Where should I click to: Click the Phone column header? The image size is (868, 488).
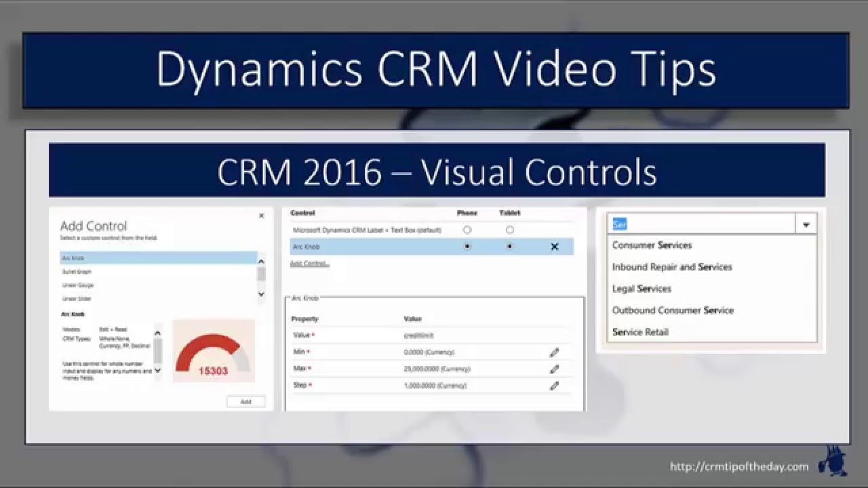point(467,213)
